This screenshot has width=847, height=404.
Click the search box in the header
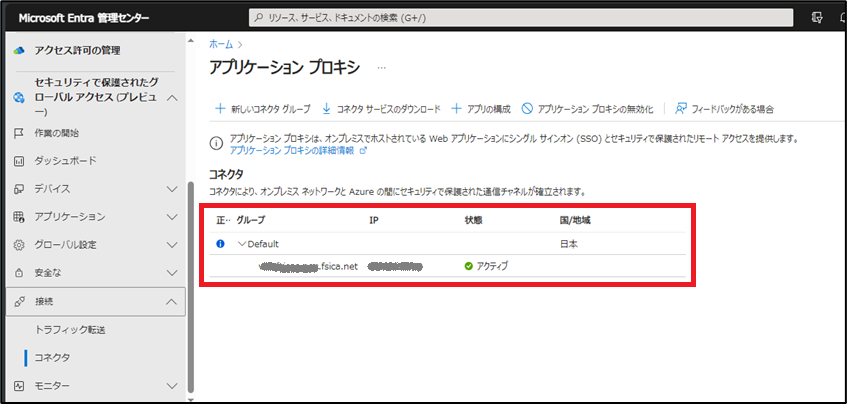coord(521,18)
